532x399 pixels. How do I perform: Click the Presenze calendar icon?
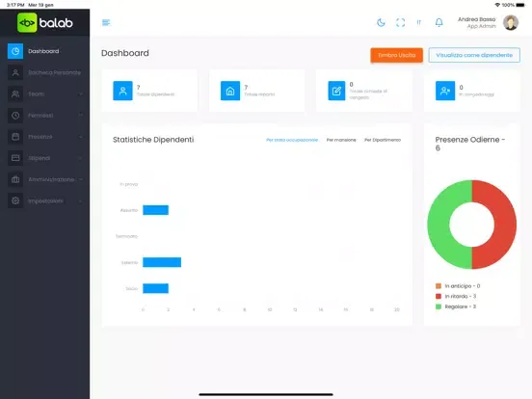point(15,137)
